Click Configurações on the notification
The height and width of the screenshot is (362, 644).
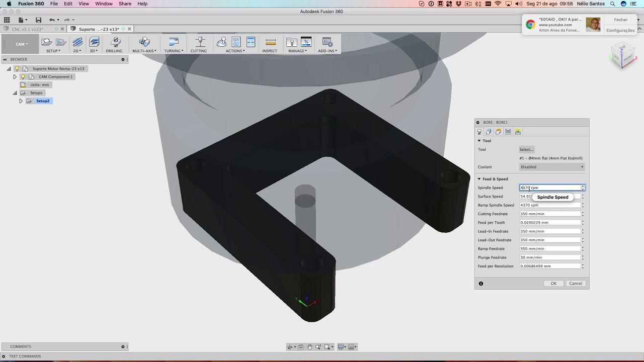(620, 31)
